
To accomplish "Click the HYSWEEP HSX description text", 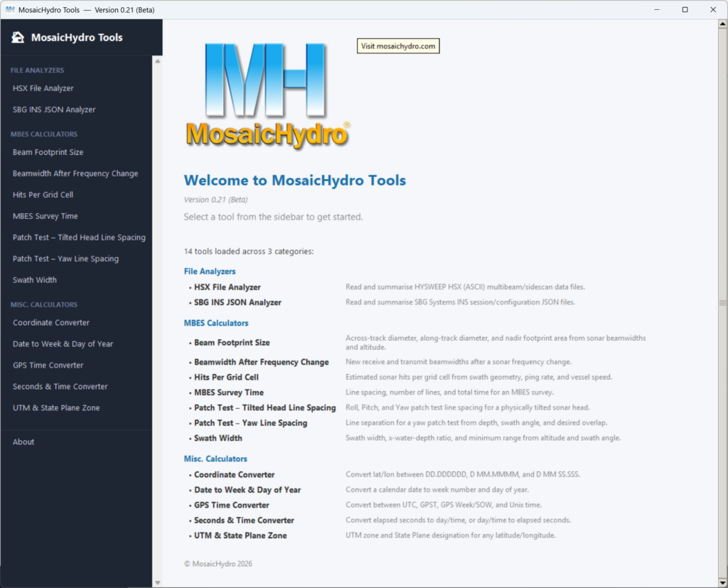I will 465,287.
